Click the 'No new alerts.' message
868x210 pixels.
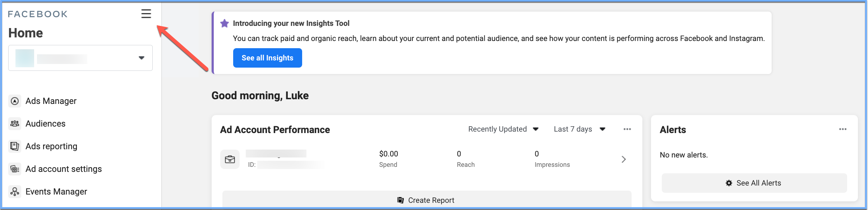[684, 155]
